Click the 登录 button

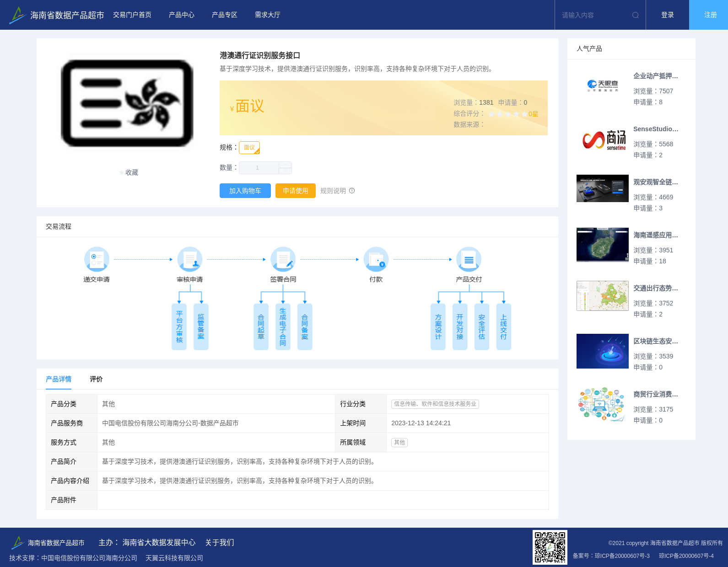668,15
